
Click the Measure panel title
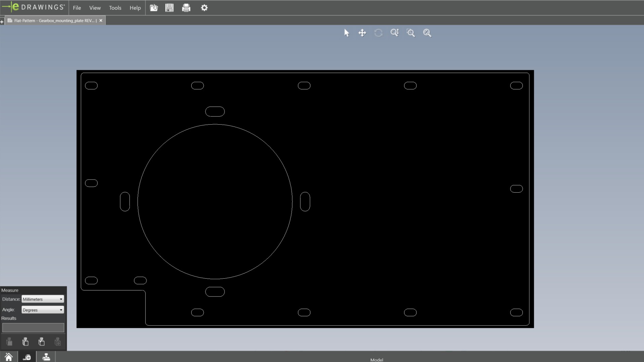10,290
